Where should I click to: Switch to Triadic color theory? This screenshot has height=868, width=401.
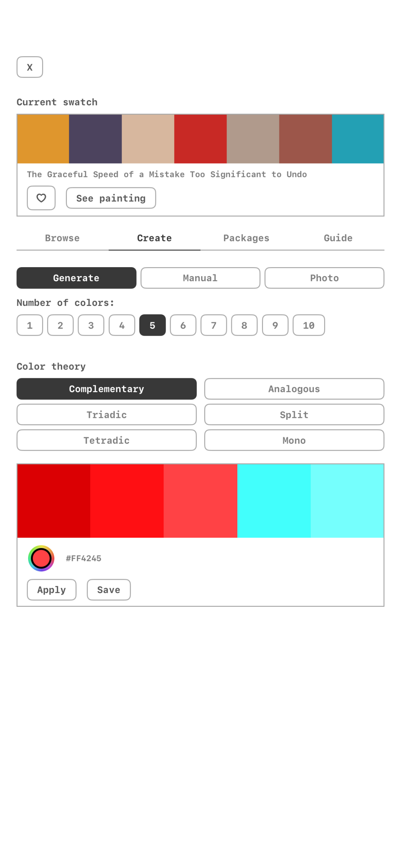pos(106,415)
